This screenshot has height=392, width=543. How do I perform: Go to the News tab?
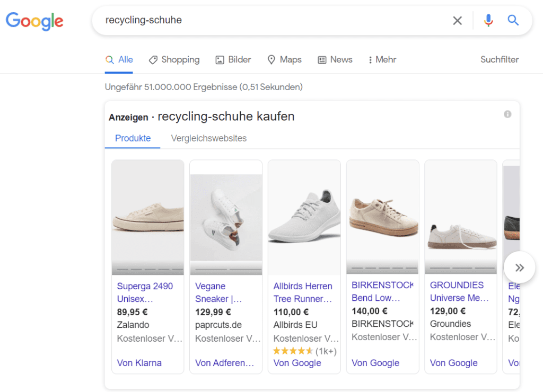pyautogui.click(x=335, y=59)
